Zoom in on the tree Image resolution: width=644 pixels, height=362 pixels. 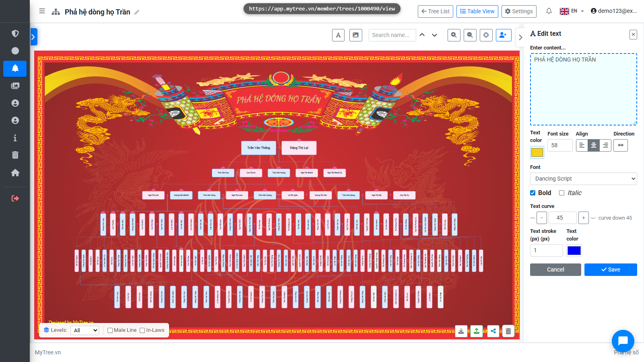pos(454,35)
